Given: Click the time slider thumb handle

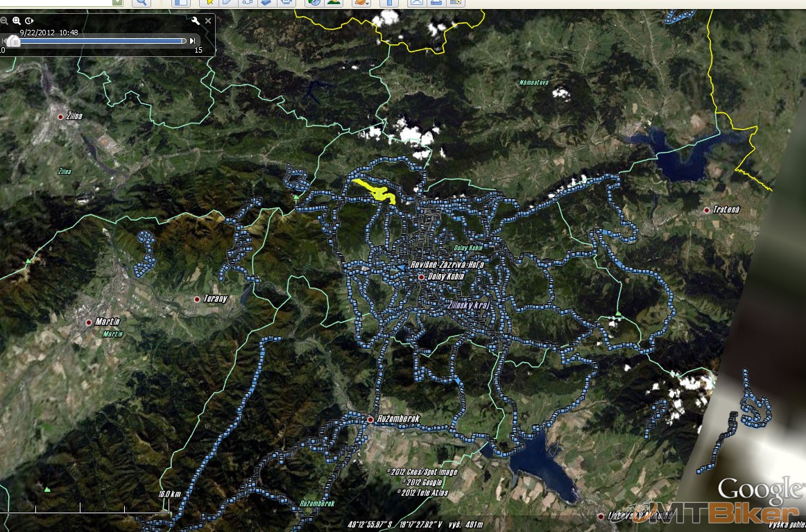Looking at the screenshot, I should 13,41.
